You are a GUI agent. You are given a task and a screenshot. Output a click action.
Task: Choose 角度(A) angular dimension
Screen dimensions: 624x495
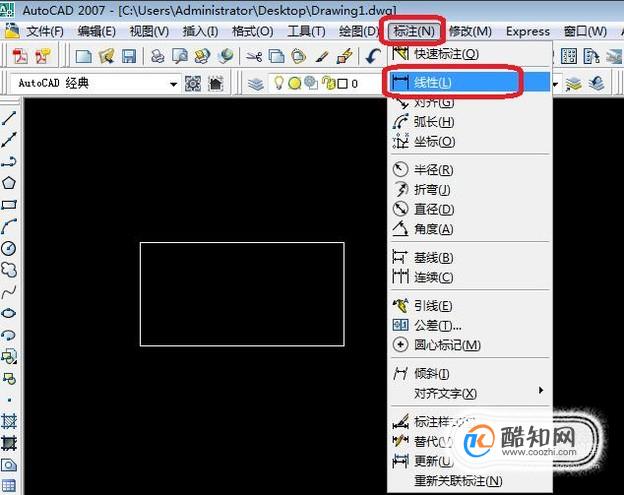point(470,229)
